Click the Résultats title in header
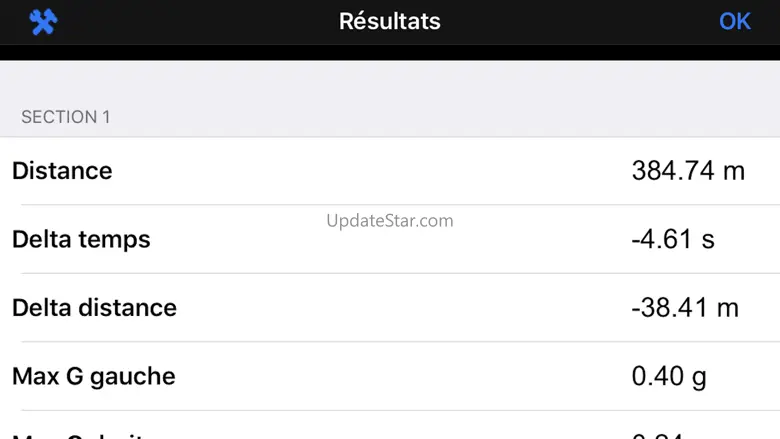This screenshot has height=439, width=780. coord(389,21)
